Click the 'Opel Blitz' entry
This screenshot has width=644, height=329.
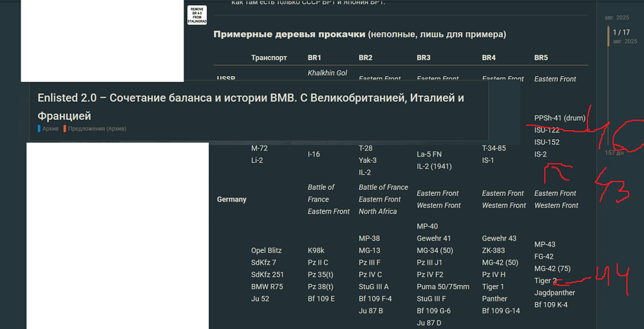click(x=267, y=250)
